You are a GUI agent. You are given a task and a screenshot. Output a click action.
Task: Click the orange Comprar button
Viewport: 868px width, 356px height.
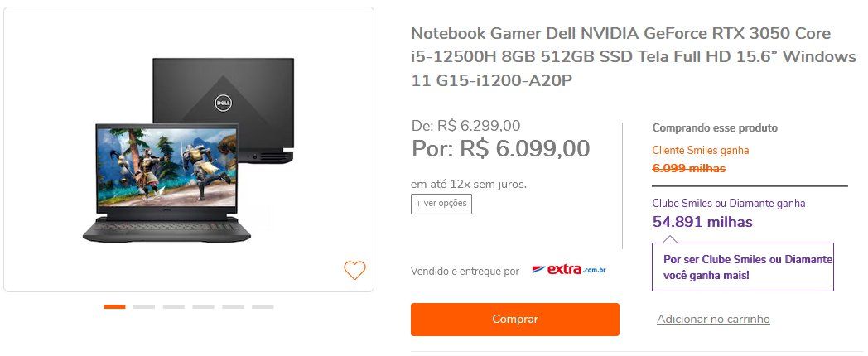click(x=515, y=320)
